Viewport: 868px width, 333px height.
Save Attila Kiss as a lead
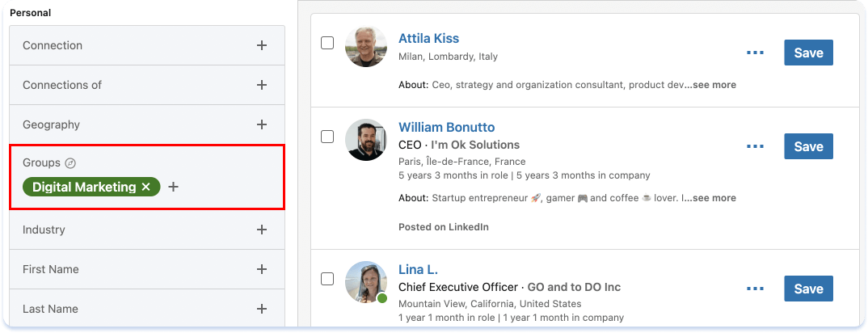[808, 53]
